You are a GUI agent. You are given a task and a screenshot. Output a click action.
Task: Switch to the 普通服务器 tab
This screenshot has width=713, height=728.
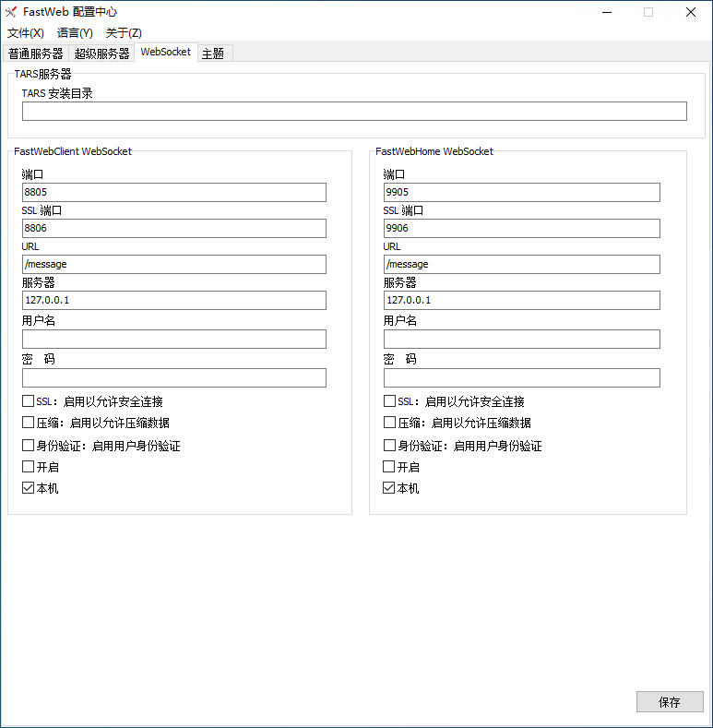(36, 54)
